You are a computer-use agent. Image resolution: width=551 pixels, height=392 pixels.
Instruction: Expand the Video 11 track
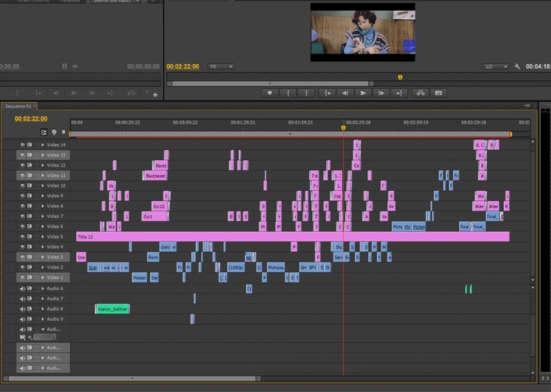point(43,175)
